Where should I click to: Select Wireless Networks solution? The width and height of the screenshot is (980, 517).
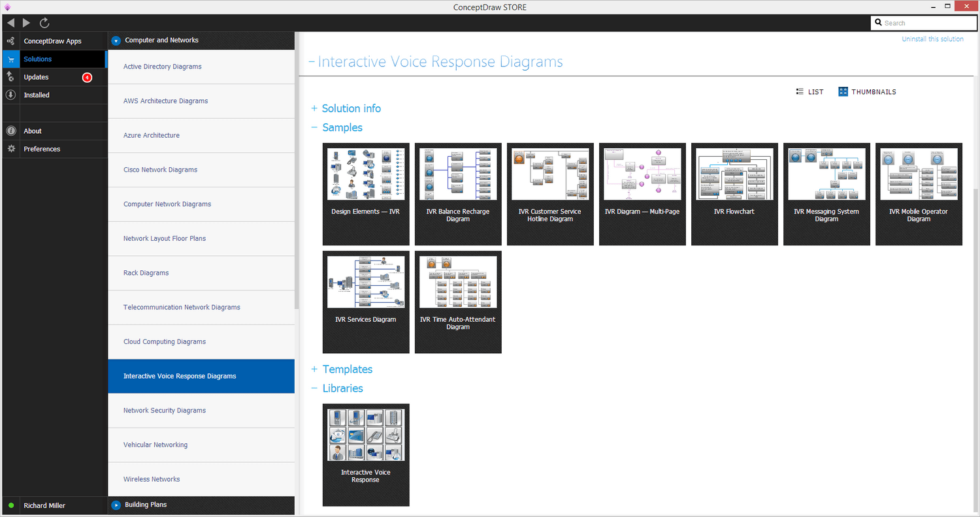pos(201,479)
